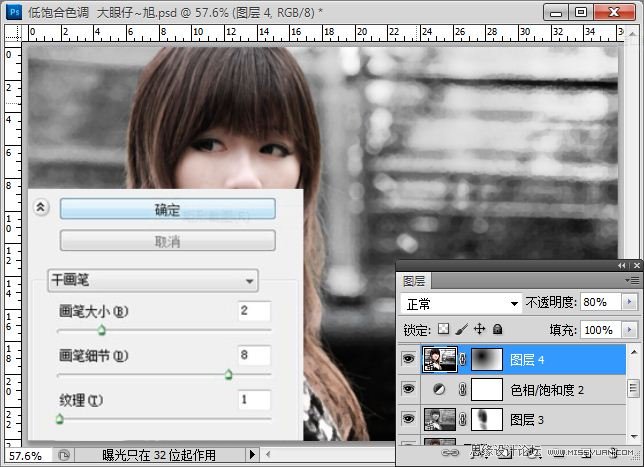This screenshot has height=467, width=644.
Task: Open the layers panel options menu
Action: (632, 281)
